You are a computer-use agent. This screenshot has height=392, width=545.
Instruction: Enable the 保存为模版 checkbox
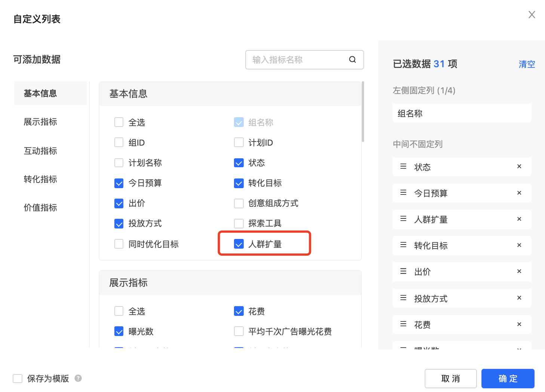[x=18, y=378]
